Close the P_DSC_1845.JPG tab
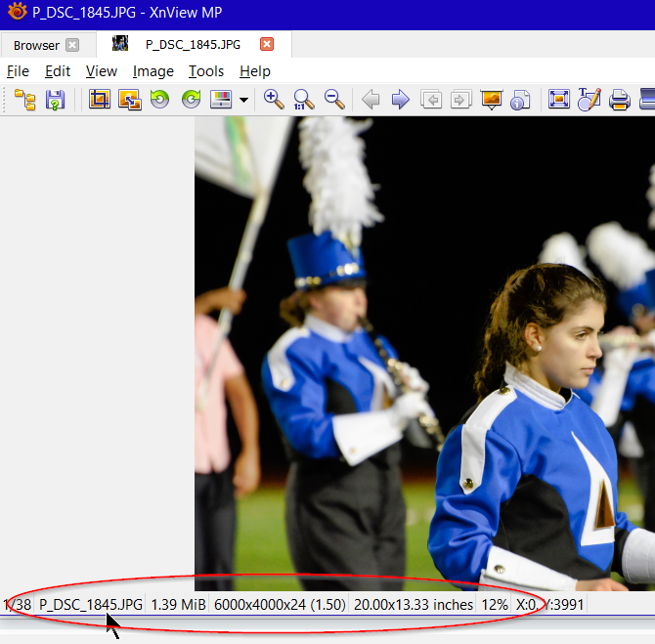 (x=267, y=45)
